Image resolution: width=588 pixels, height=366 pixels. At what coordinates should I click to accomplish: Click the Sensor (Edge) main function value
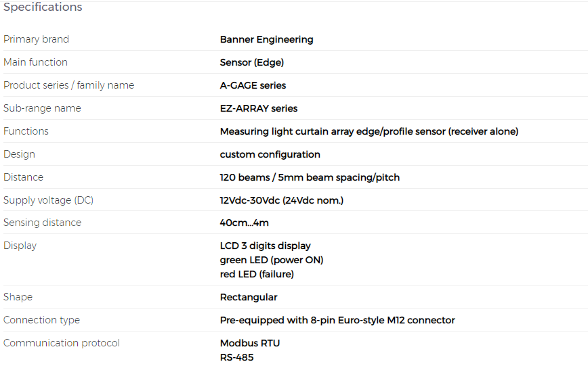click(x=252, y=62)
